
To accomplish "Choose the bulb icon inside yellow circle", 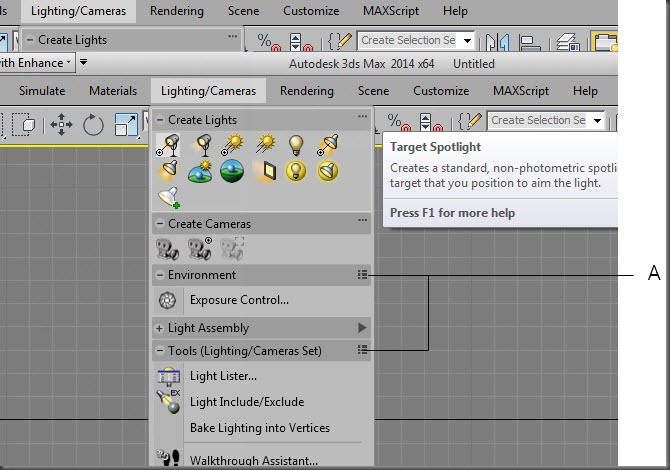I will pyautogui.click(x=296, y=171).
